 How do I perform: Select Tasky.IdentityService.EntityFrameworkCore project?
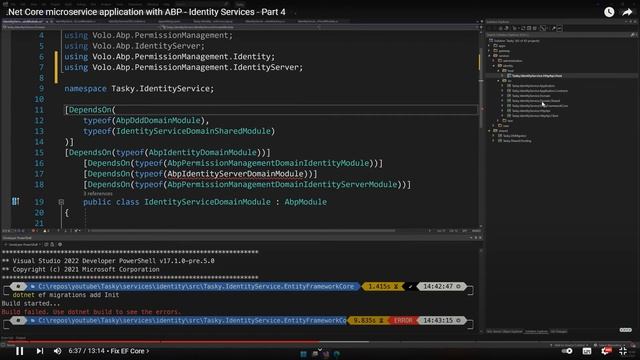[540, 106]
